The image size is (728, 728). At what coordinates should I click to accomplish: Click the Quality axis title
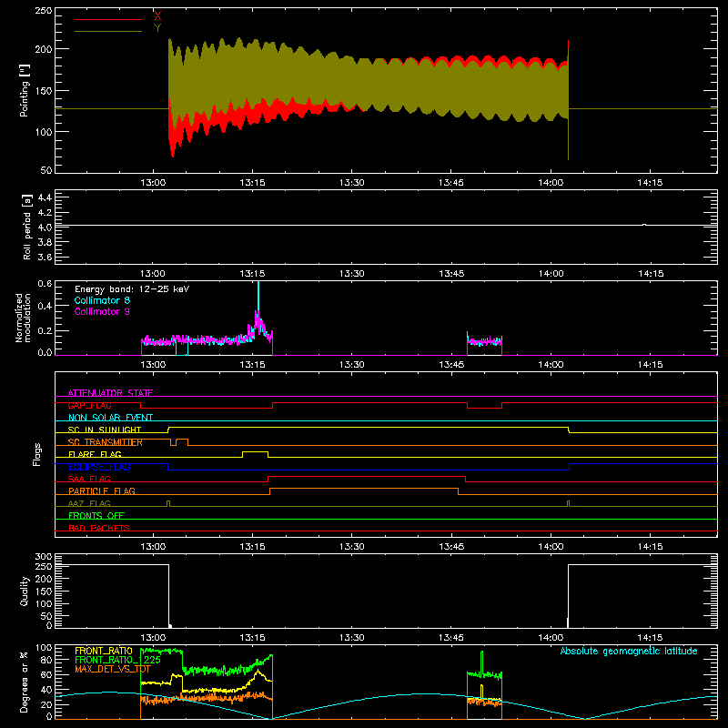tap(25, 591)
